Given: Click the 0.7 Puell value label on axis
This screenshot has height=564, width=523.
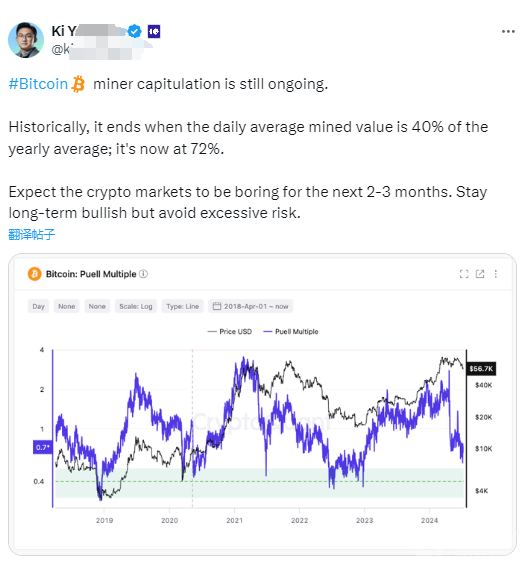Looking at the screenshot, I should coord(43,447).
